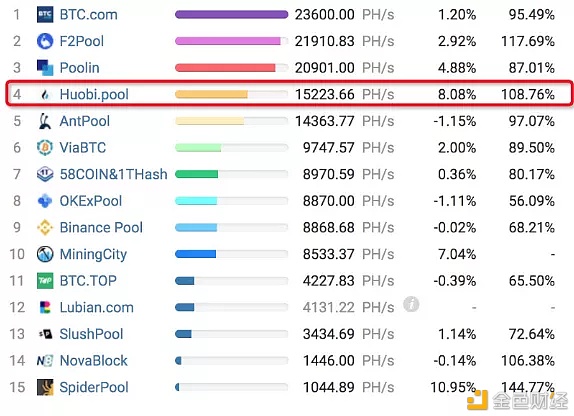Open the SlushPool link
574x416 pixels.
coord(91,334)
